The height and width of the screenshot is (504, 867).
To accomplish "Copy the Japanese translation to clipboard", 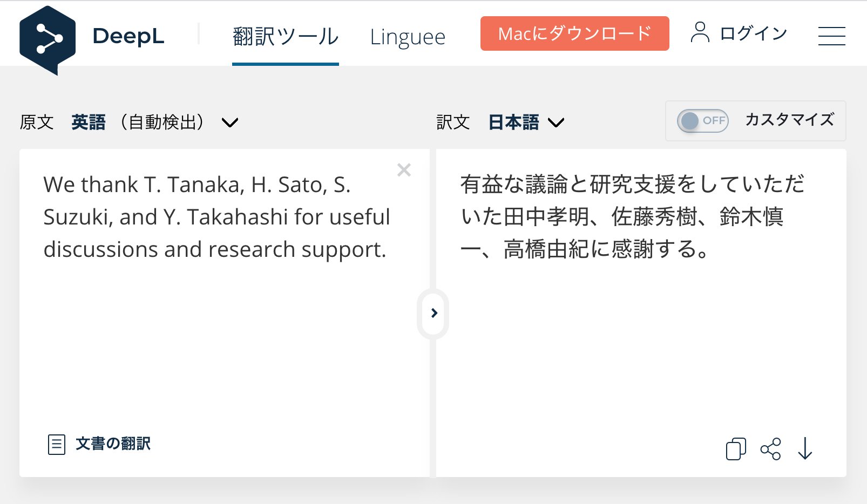I will (x=736, y=448).
